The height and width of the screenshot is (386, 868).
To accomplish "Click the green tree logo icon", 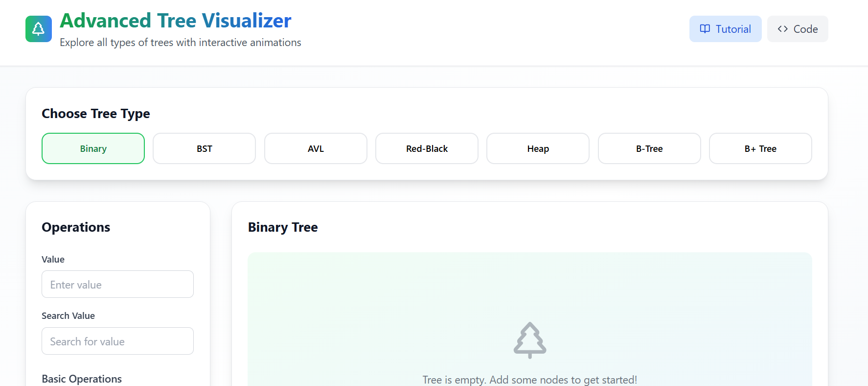I will [x=39, y=29].
